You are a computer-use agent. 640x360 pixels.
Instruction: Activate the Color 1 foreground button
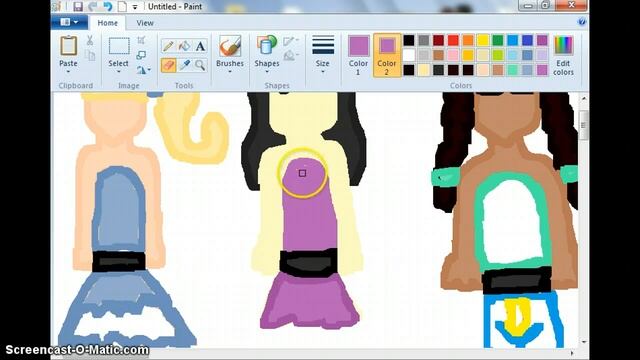coord(358,55)
